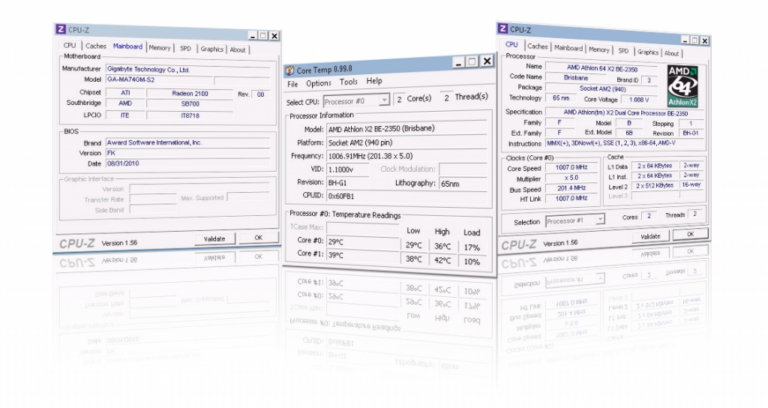Click the chipset Radeon 2100 value

(190, 93)
